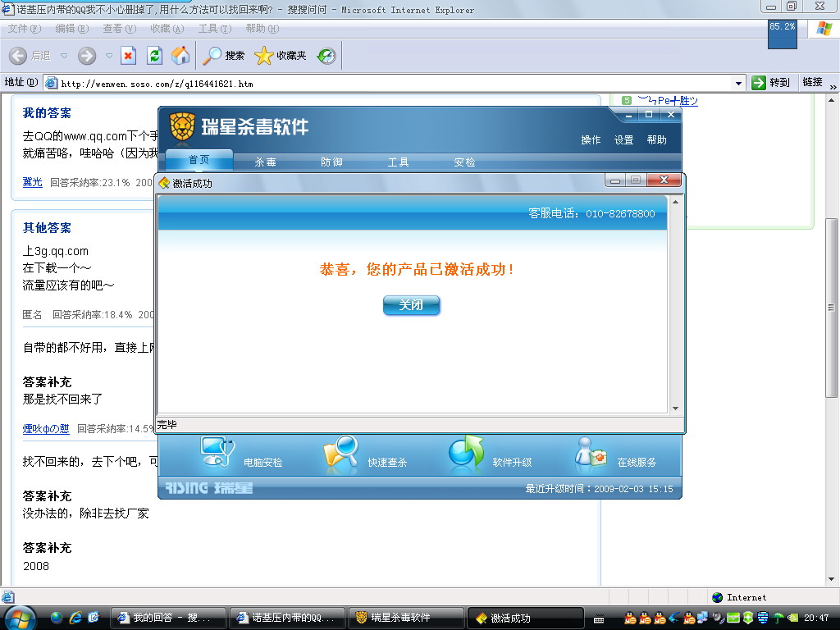Launch 软件升级 software update icon
This screenshot has width=840, height=630.
pos(466,453)
